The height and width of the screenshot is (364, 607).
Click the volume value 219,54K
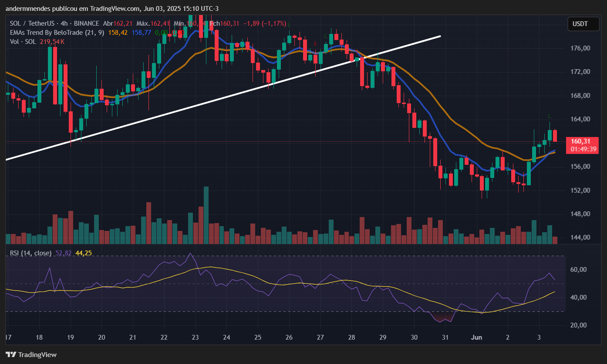[52, 42]
